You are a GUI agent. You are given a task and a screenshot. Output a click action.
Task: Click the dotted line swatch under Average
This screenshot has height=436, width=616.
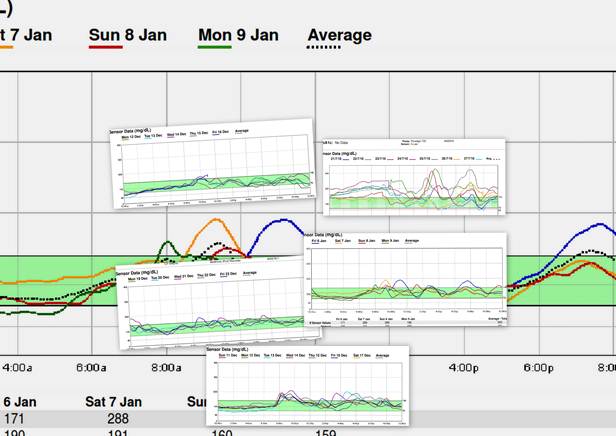click(324, 47)
